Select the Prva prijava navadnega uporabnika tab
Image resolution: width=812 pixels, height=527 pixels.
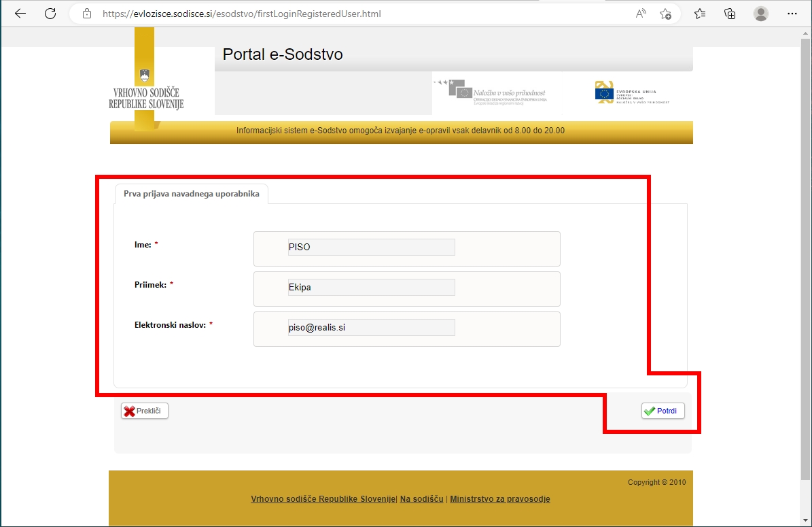tap(191, 194)
